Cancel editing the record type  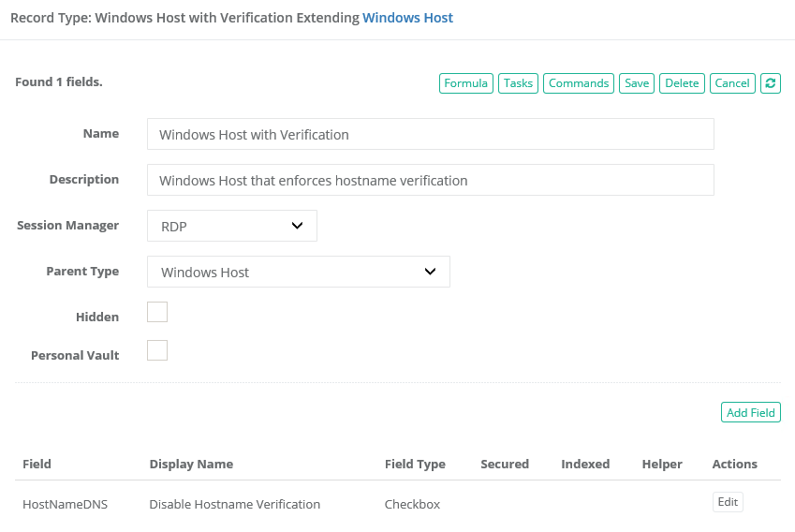coord(732,83)
